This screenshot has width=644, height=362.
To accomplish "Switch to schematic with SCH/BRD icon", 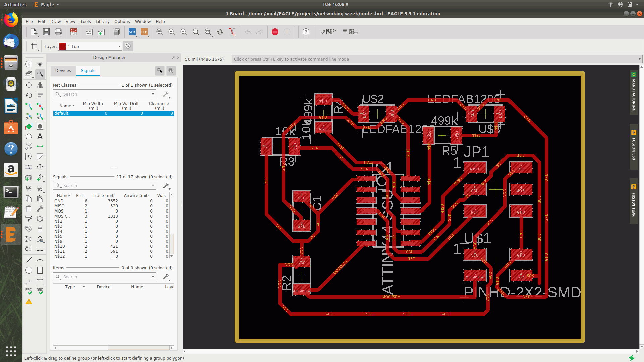I will (x=74, y=32).
